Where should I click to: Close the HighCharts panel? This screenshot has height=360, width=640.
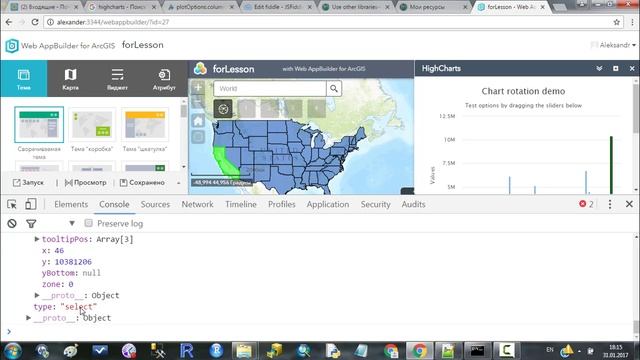(x=632, y=69)
